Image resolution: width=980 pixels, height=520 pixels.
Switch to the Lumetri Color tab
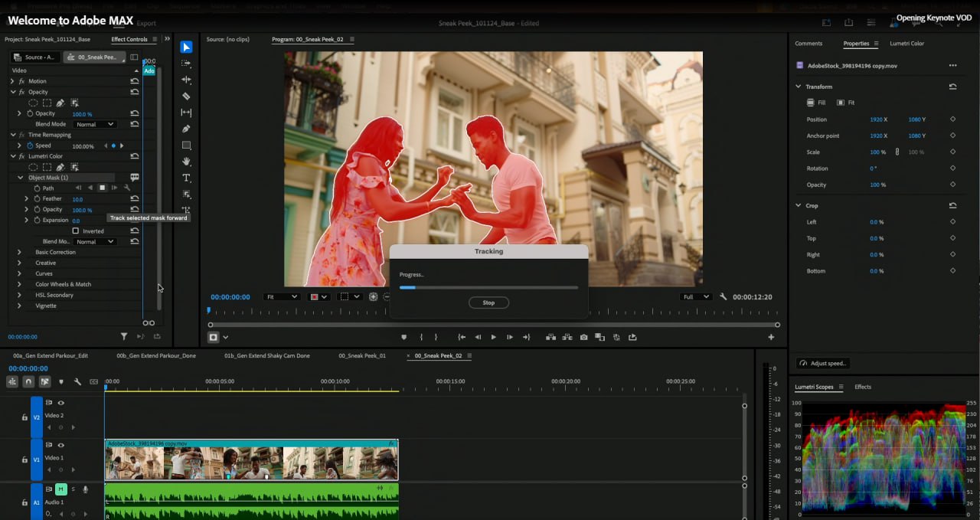click(906, 44)
